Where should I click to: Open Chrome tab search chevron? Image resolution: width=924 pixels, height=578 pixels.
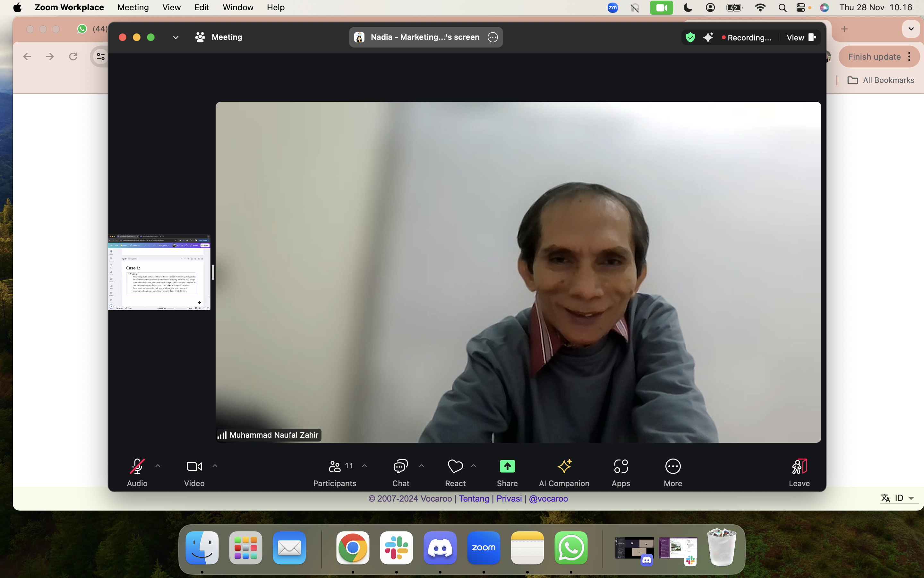click(911, 29)
